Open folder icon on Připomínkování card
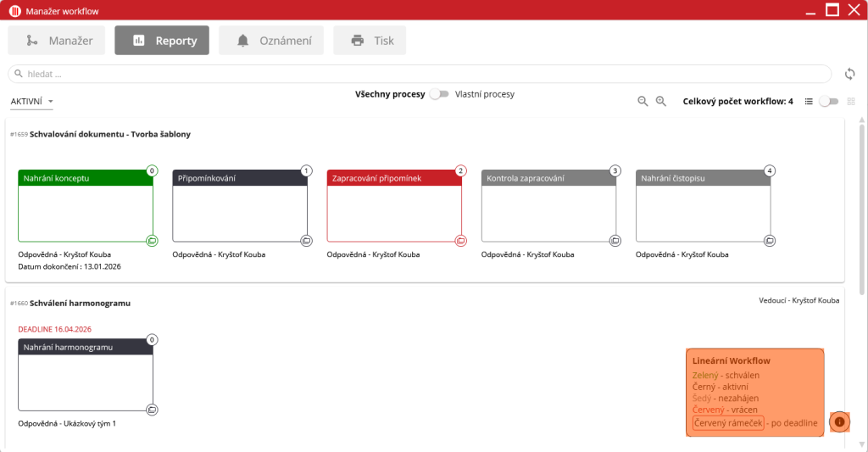868x452 pixels. (307, 241)
